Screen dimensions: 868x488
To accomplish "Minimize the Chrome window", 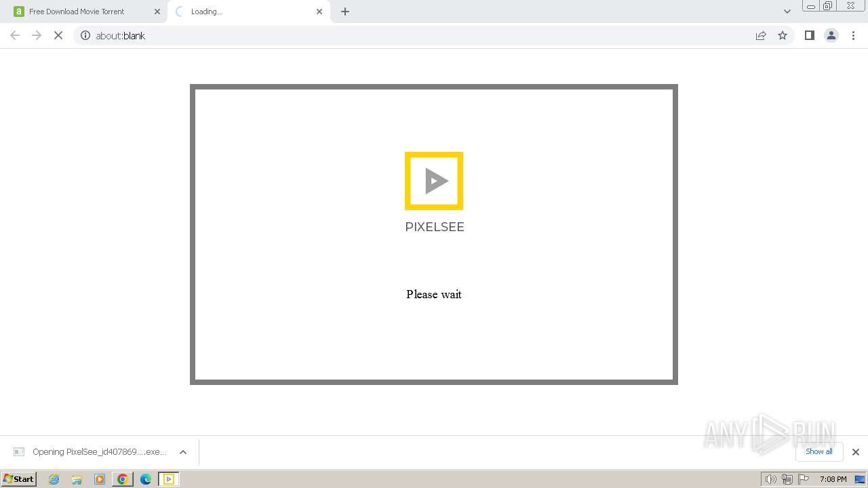I will tap(811, 5).
